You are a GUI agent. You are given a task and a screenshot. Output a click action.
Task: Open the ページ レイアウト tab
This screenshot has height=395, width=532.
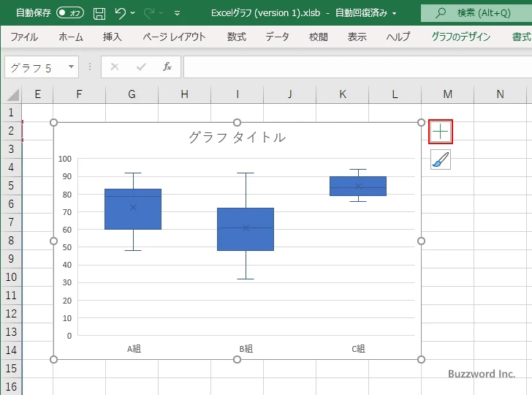click(x=174, y=37)
